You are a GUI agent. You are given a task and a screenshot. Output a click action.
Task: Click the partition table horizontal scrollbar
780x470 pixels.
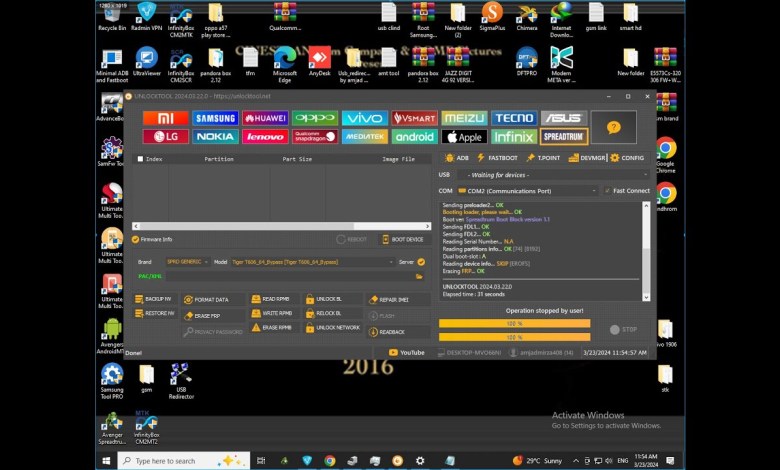tap(282, 226)
